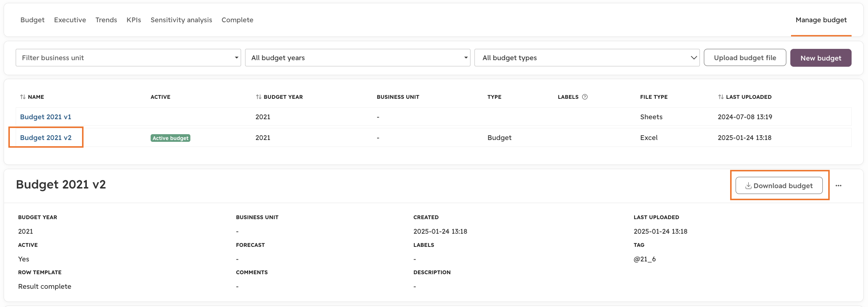Switch to the Complete tab
The height and width of the screenshot is (307, 868).
pos(237,20)
